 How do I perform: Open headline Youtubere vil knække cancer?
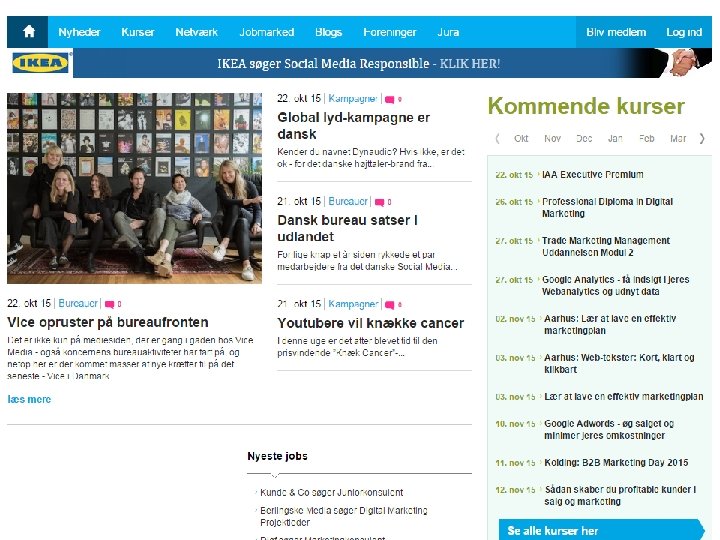371,323
